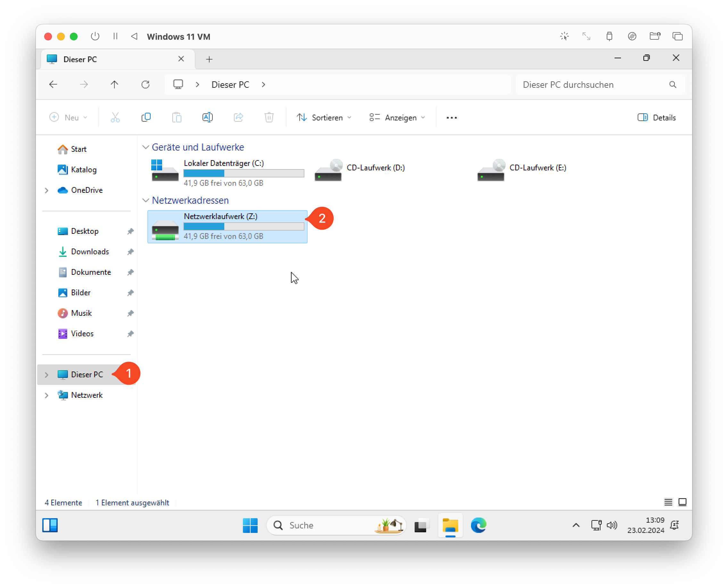The image size is (728, 588).
Task: Switch to list details view icon
Action: [x=668, y=502]
